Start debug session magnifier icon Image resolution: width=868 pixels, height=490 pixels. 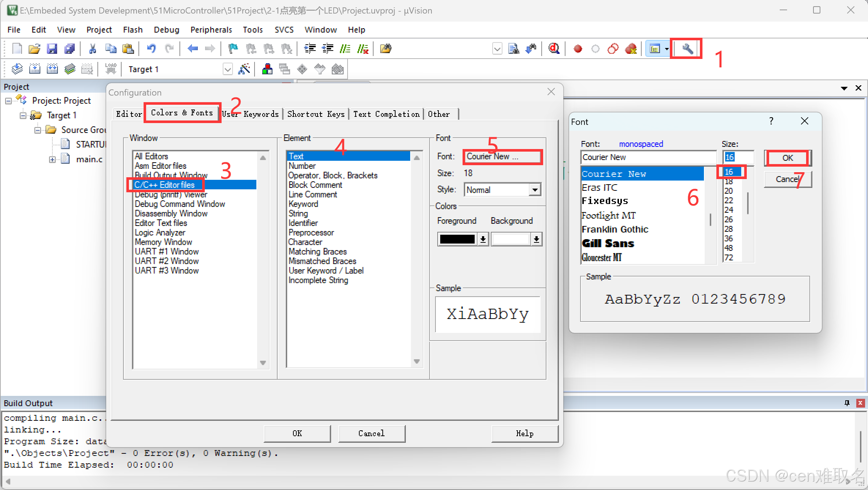coord(553,49)
